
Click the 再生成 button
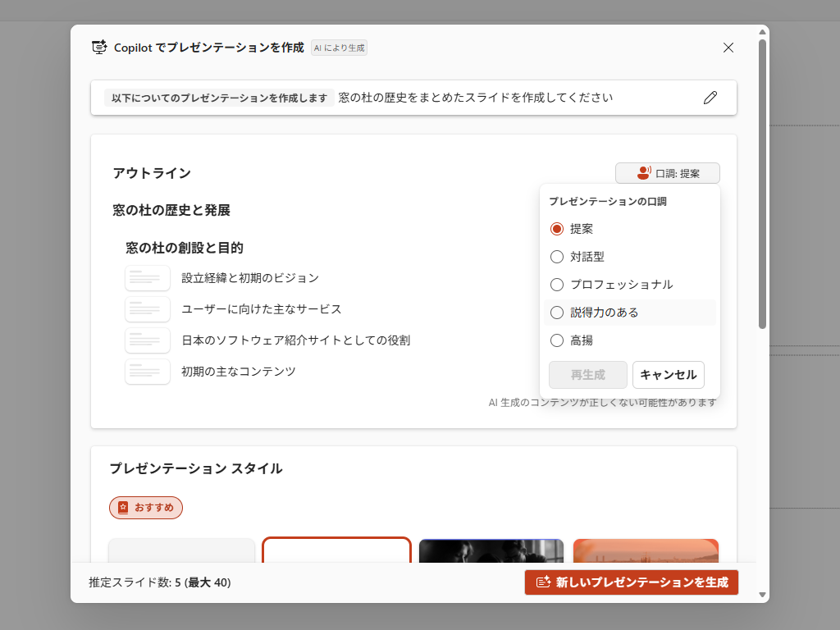587,375
